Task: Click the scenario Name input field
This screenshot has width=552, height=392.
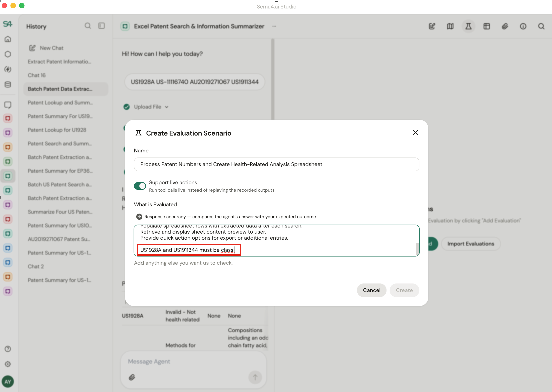Action: (x=276, y=164)
